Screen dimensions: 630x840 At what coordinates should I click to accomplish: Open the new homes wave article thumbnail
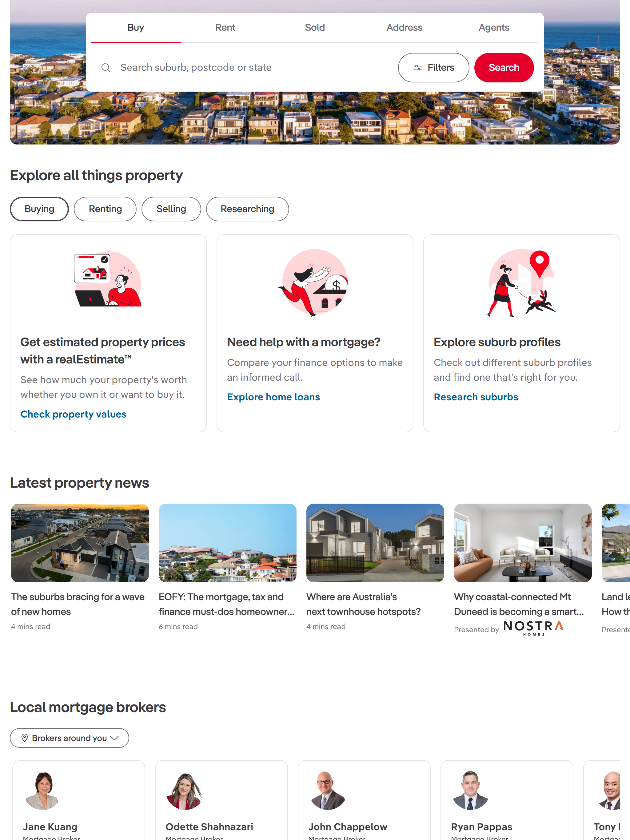[80, 543]
